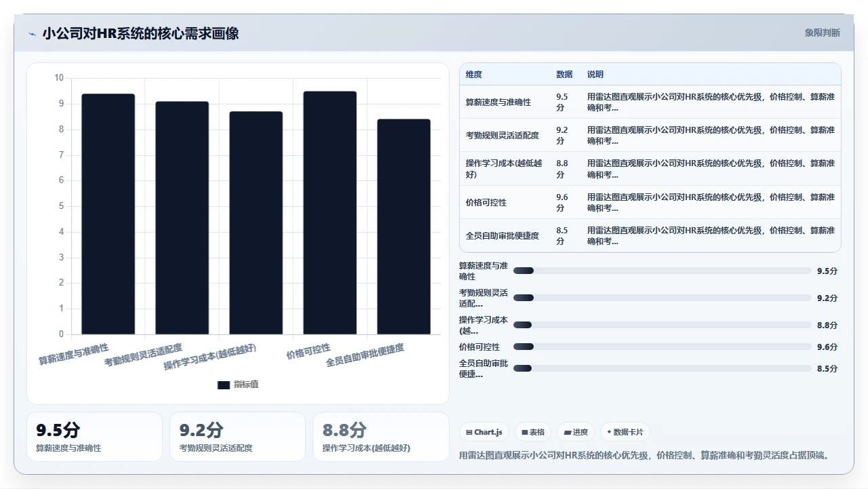The width and height of the screenshot is (868, 489).
Task: Select the 数据卡片 tag chip
Action: (625, 432)
